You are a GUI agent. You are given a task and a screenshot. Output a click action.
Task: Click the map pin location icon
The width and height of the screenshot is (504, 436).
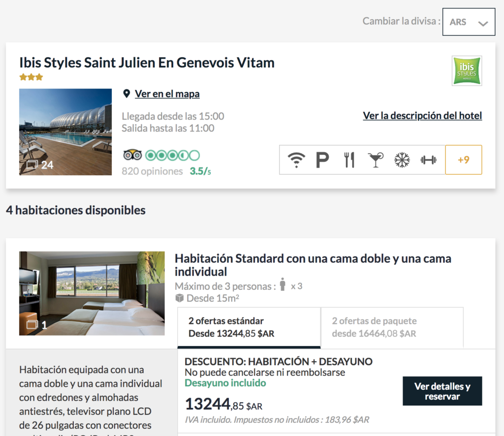tap(126, 94)
